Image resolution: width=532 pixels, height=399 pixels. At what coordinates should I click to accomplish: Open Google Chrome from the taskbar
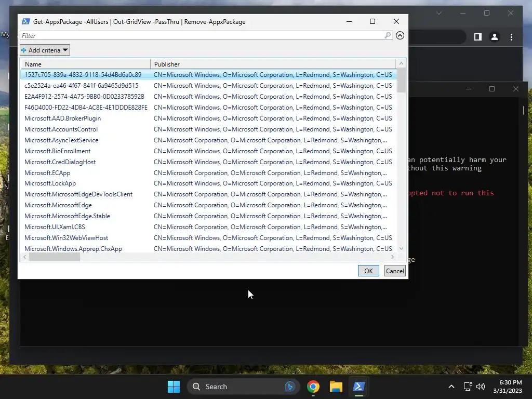pyautogui.click(x=313, y=387)
